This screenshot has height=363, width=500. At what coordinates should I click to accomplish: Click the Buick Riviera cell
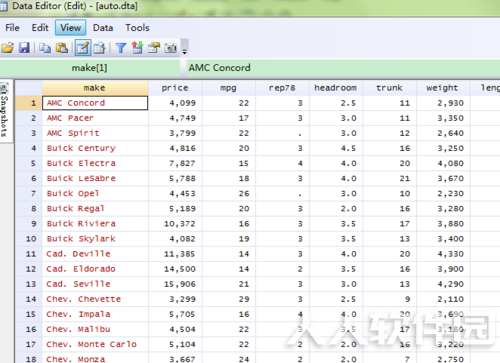tap(95, 224)
